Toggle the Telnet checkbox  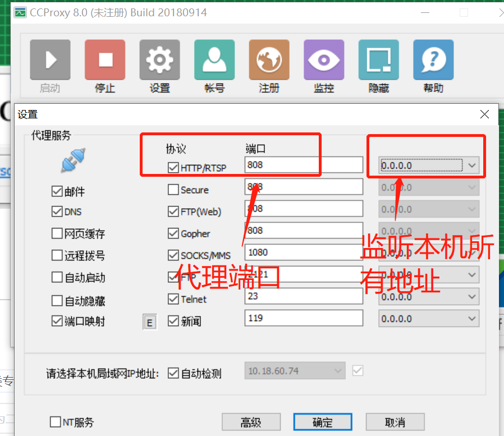coord(173,299)
